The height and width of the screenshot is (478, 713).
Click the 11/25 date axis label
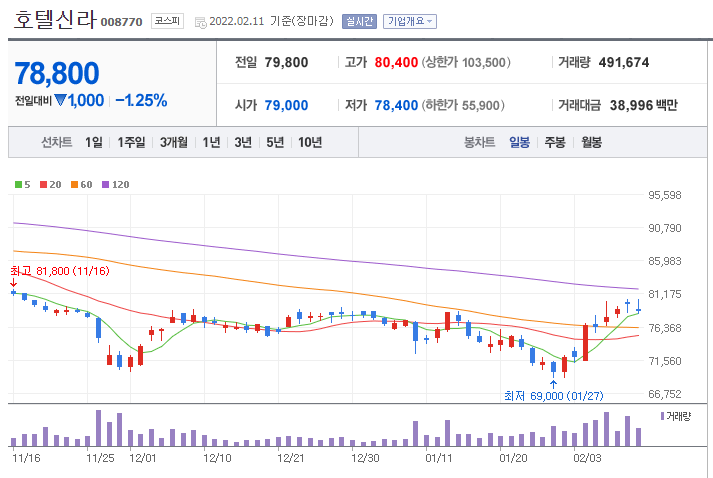[x=100, y=458]
